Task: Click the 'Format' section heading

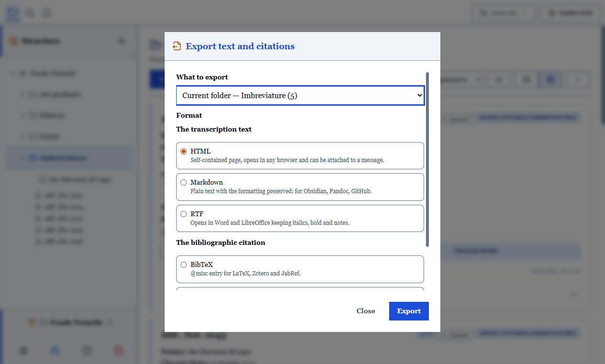Action: [189, 115]
